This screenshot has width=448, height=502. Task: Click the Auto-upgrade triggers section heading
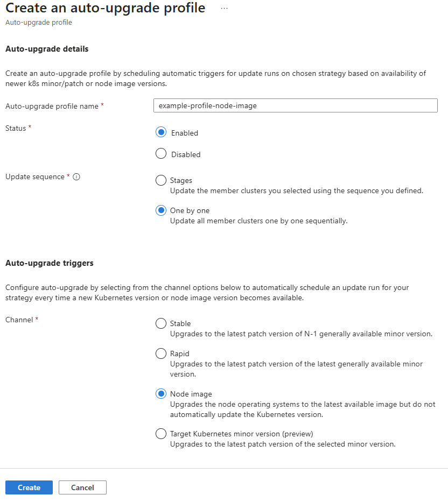50,263
